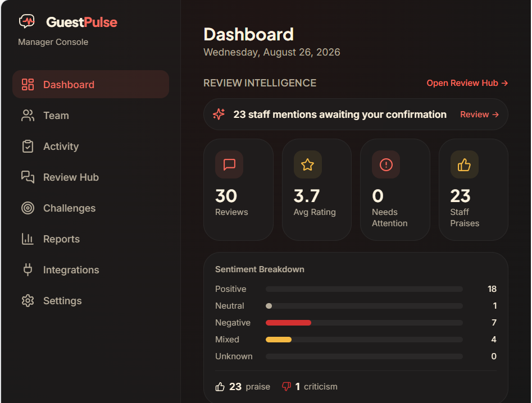This screenshot has height=403, width=532.
Task: Click the 'Manager Console' subtitle
Action: pos(53,42)
